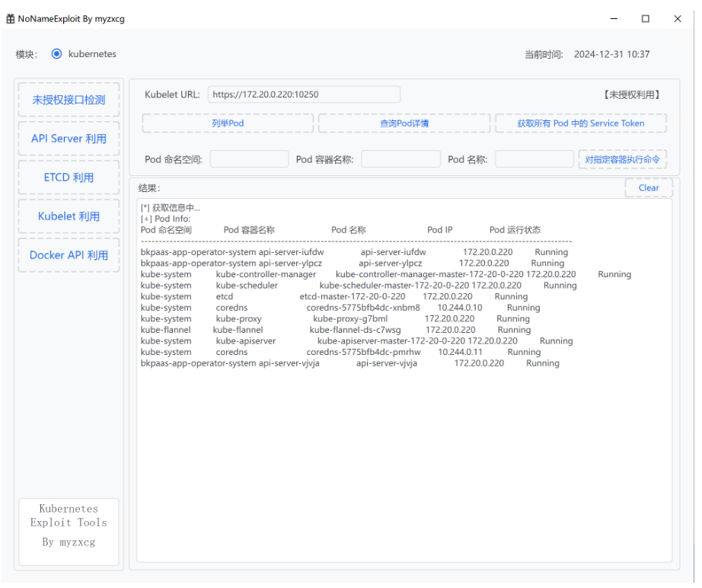Click kube-proxy-g7bml pod name
The image size is (702, 588).
pyautogui.click(x=351, y=319)
